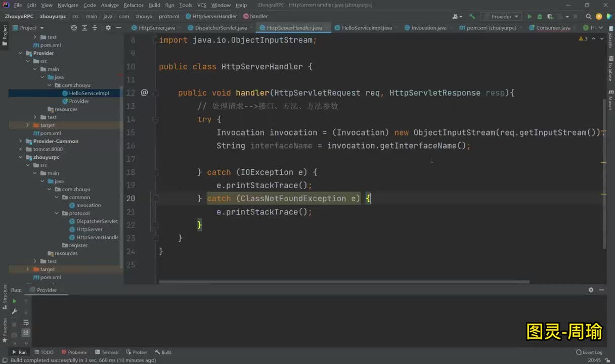Click the status bar tool windows toggle icon
The width and height of the screenshot is (615, 364).
4,360
